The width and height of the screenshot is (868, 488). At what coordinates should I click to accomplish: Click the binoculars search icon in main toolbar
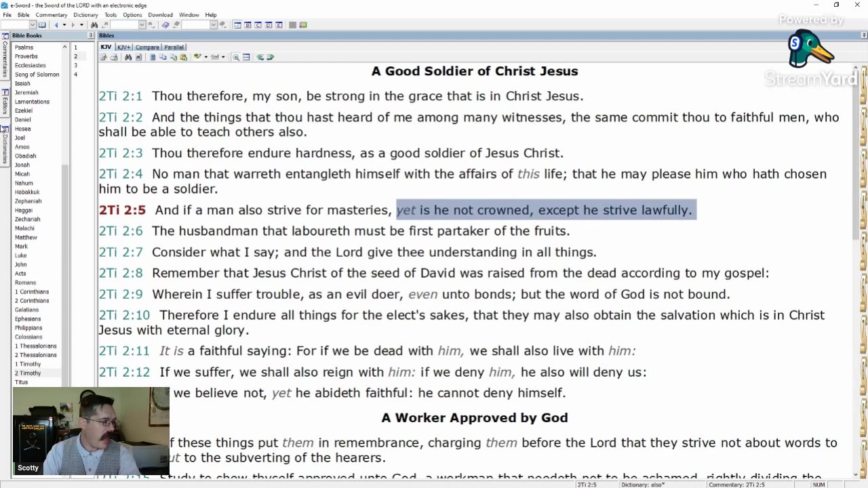point(94,25)
